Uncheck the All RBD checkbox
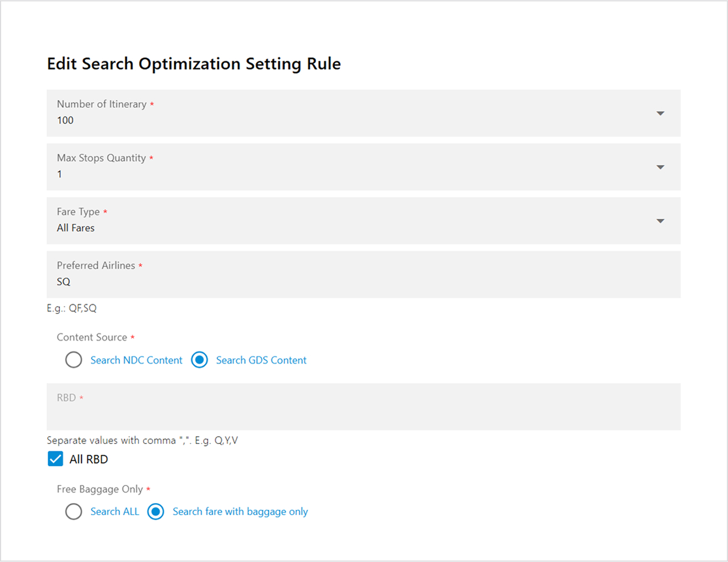 point(55,459)
